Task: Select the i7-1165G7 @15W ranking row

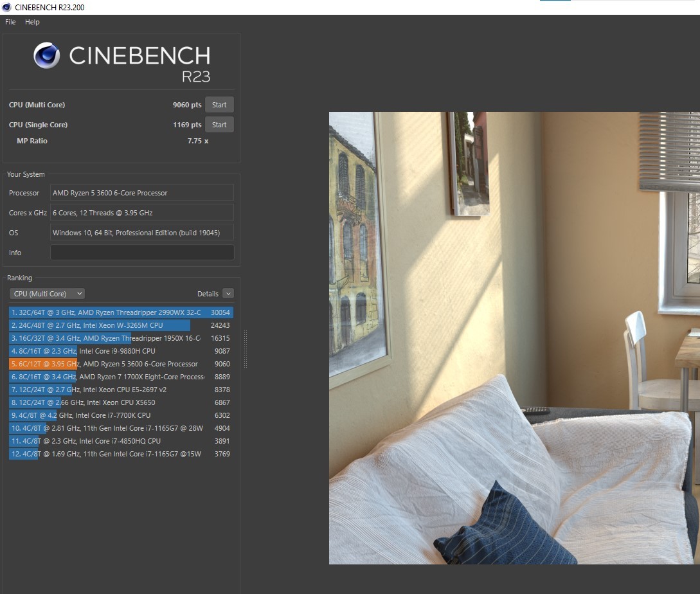Action: point(121,454)
